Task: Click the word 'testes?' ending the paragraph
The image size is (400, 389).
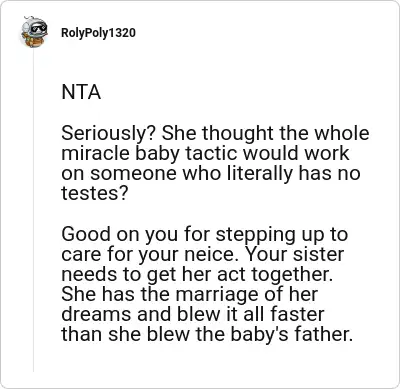Action: [x=95, y=193]
